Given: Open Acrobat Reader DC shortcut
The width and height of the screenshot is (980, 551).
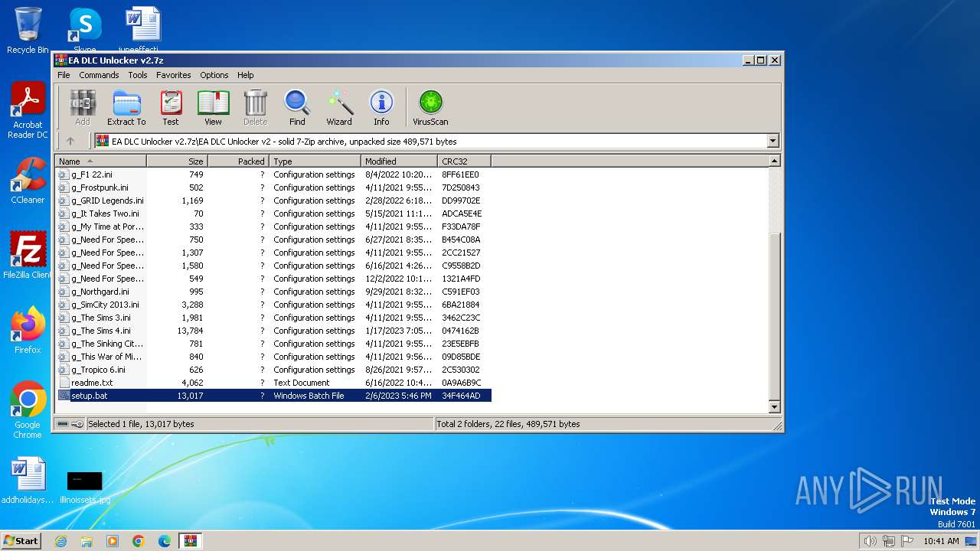Looking at the screenshot, I should point(28,111).
